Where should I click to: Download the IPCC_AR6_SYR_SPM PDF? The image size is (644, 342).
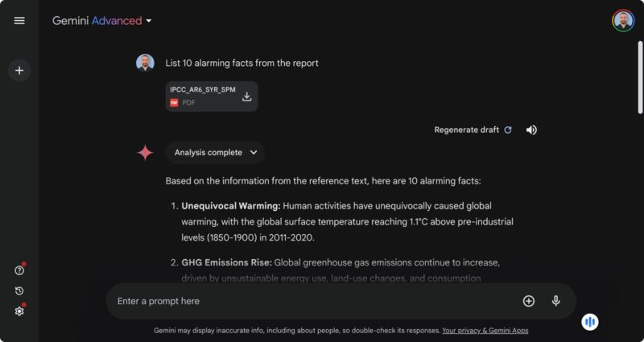click(247, 97)
